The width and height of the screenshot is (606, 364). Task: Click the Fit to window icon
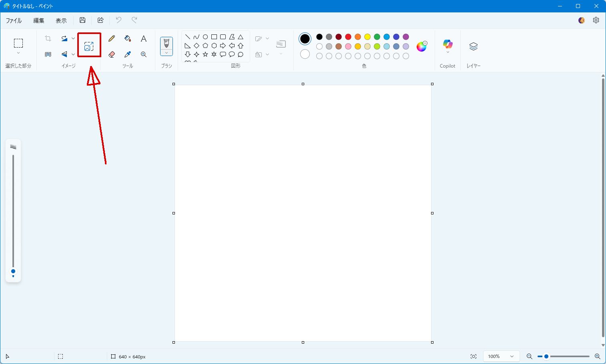[474, 356]
